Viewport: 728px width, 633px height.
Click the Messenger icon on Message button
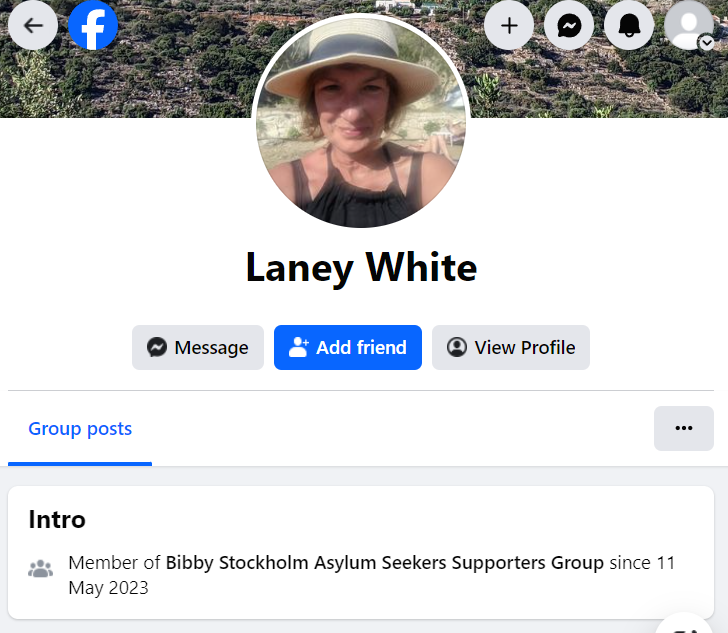click(x=157, y=347)
